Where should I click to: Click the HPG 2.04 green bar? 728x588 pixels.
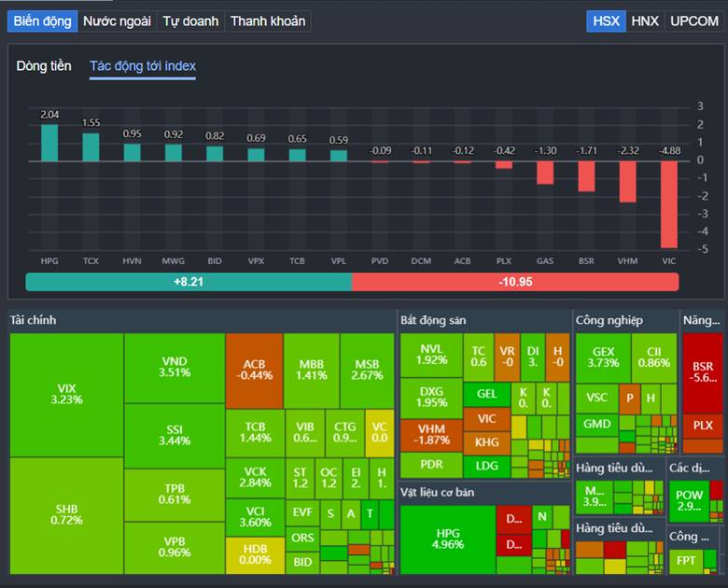click(x=49, y=143)
